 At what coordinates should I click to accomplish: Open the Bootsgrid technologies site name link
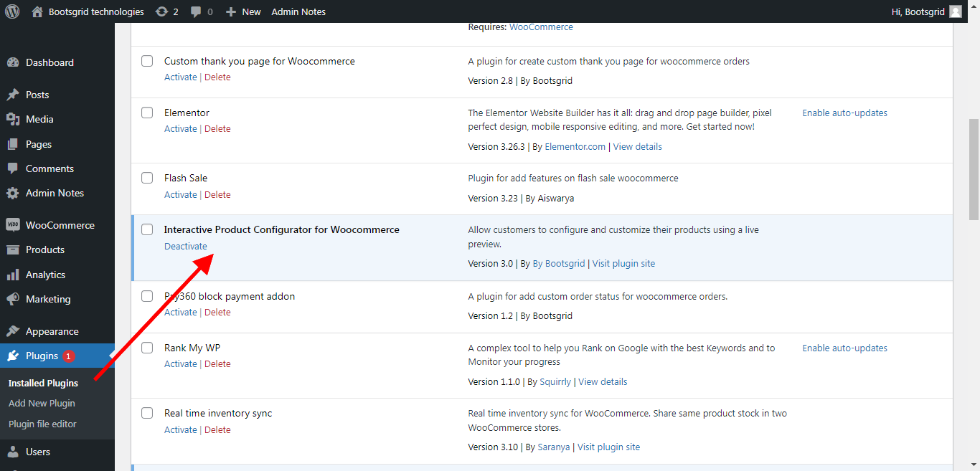click(96, 11)
